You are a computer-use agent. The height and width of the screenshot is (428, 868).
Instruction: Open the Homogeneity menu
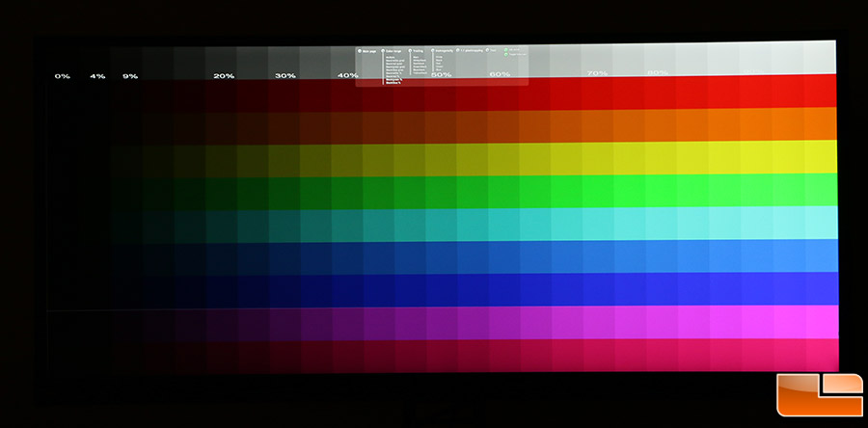point(443,51)
